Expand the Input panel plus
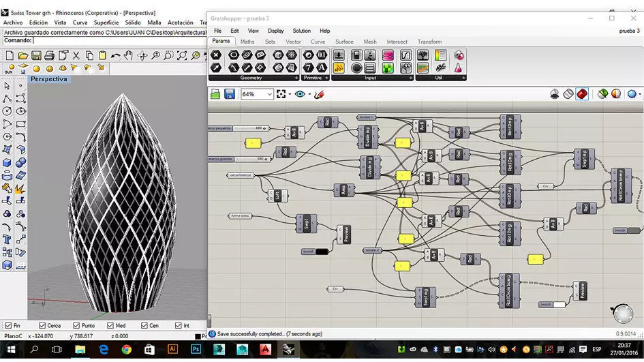Image resolution: width=644 pixels, height=362 pixels. click(410, 78)
